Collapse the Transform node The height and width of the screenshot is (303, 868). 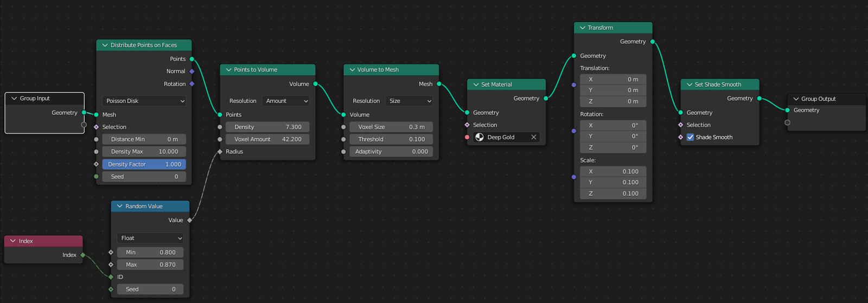[582, 28]
